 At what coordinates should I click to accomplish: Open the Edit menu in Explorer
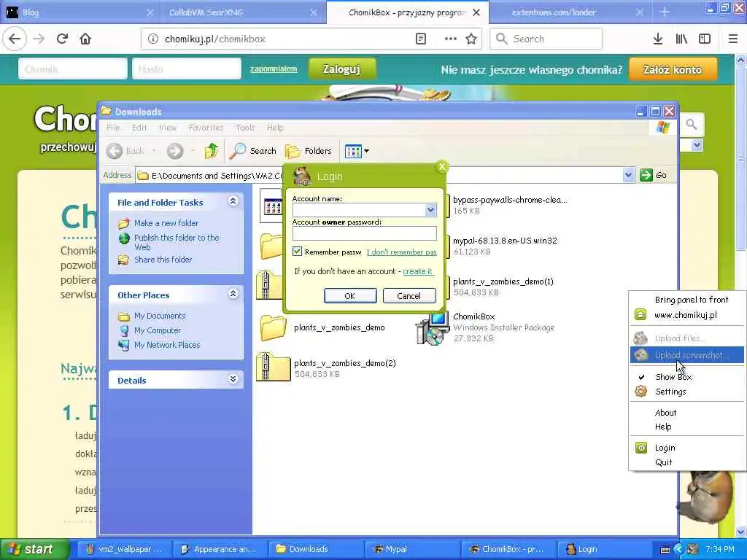[139, 128]
